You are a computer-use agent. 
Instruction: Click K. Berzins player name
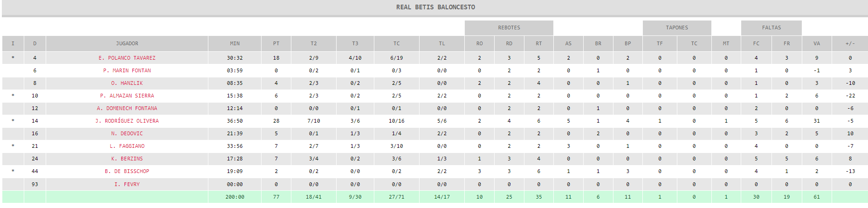(127, 159)
